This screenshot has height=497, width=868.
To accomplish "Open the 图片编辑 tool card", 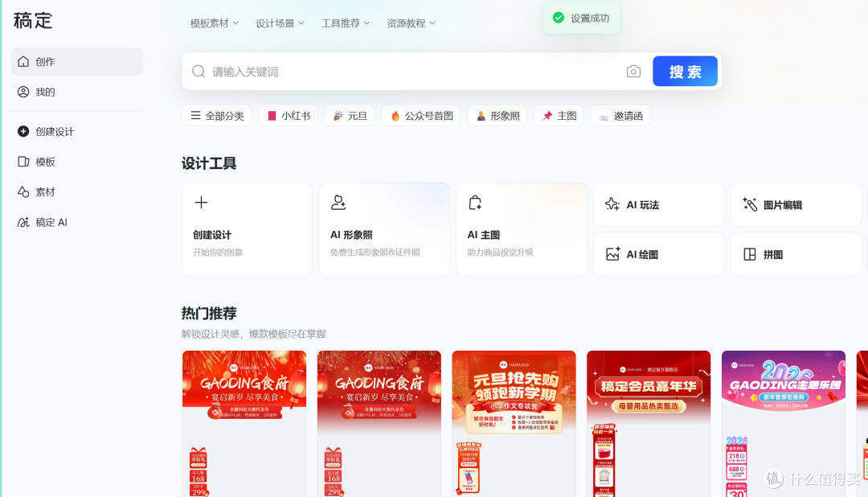I will pos(796,204).
